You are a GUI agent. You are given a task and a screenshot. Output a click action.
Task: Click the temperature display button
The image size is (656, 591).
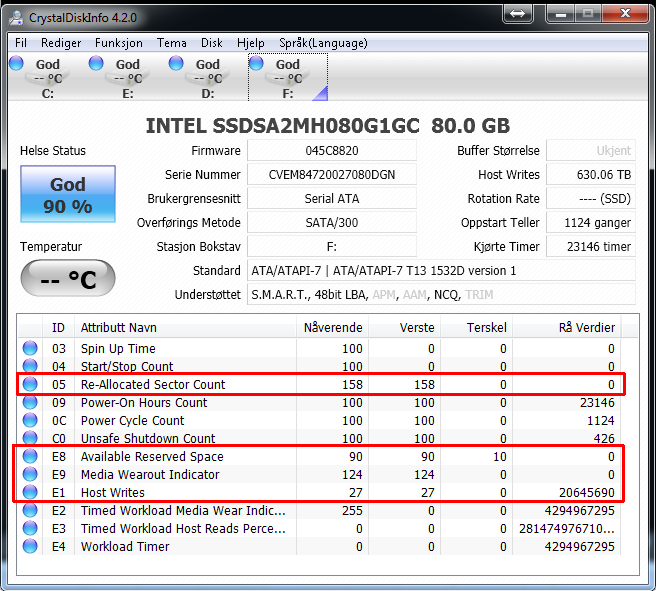click(x=68, y=278)
